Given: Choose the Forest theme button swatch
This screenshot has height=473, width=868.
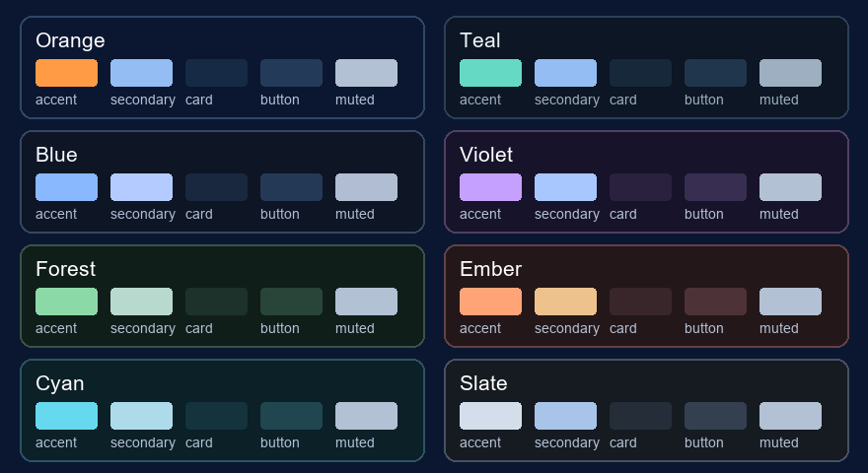Looking at the screenshot, I should pyautogui.click(x=292, y=302).
